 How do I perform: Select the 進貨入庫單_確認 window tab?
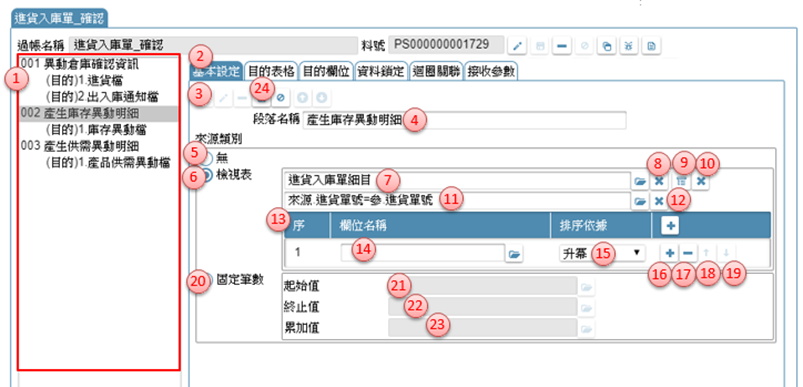[x=59, y=19]
